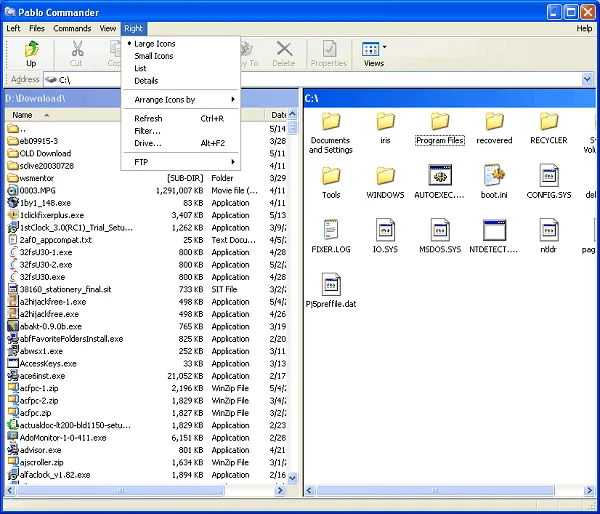Select the iris folder icon
Viewport: 600px width, 514px height.
385,121
